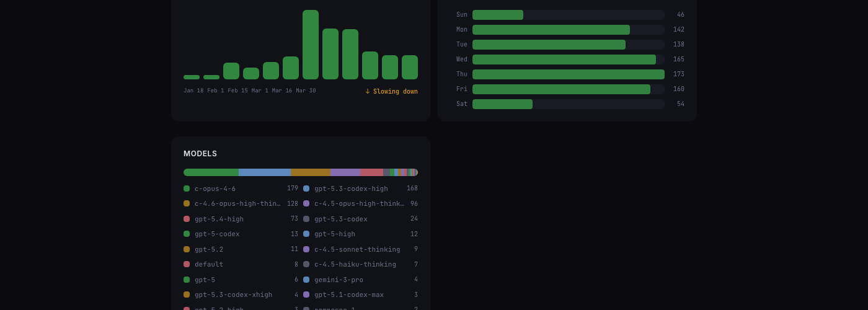Click the green segment of the models bar
868x310 pixels.
tap(211, 172)
